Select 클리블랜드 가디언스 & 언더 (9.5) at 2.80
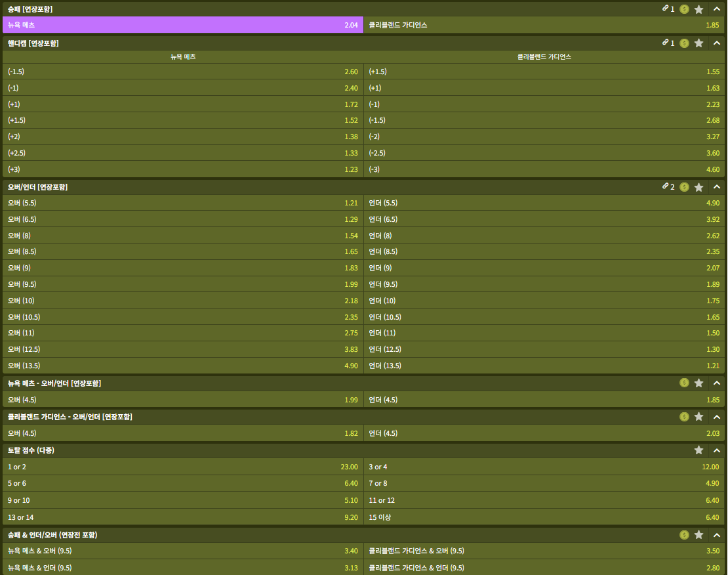 (x=544, y=568)
